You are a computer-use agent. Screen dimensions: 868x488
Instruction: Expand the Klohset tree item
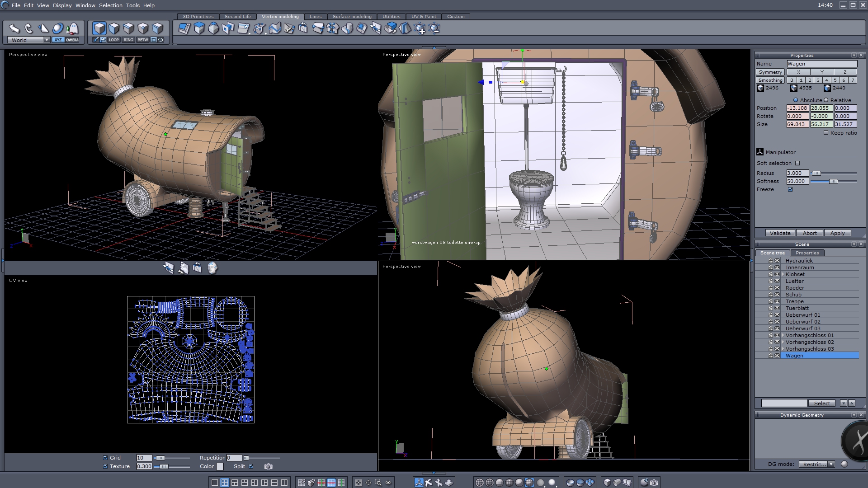(x=783, y=274)
